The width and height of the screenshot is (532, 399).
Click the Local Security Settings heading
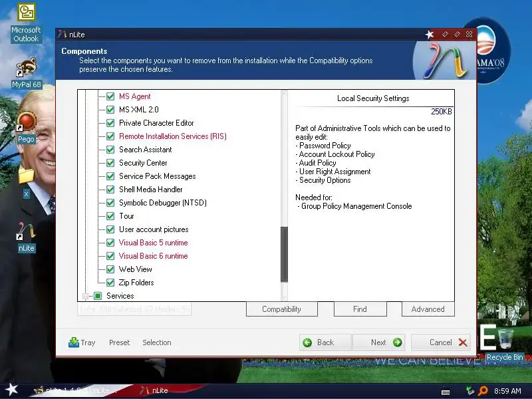(373, 98)
